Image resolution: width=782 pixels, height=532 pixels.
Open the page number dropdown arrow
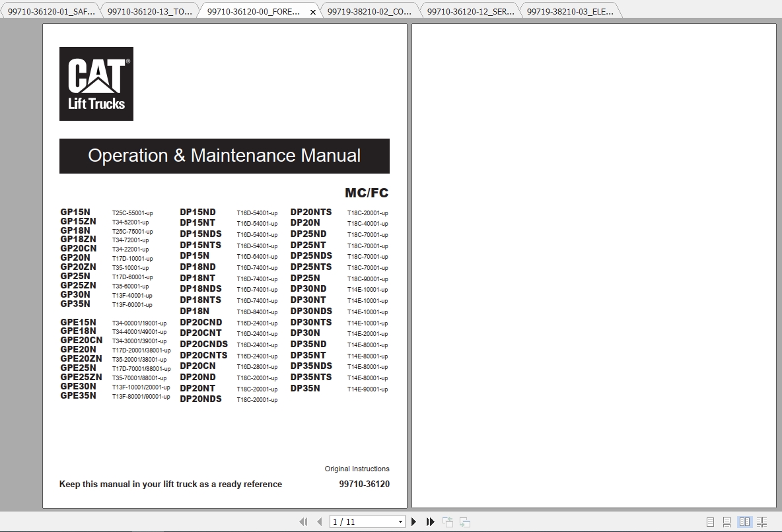400,522
